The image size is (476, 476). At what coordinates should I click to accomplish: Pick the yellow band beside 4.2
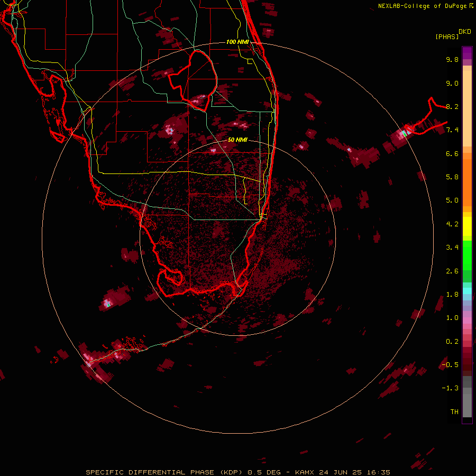coord(467,226)
